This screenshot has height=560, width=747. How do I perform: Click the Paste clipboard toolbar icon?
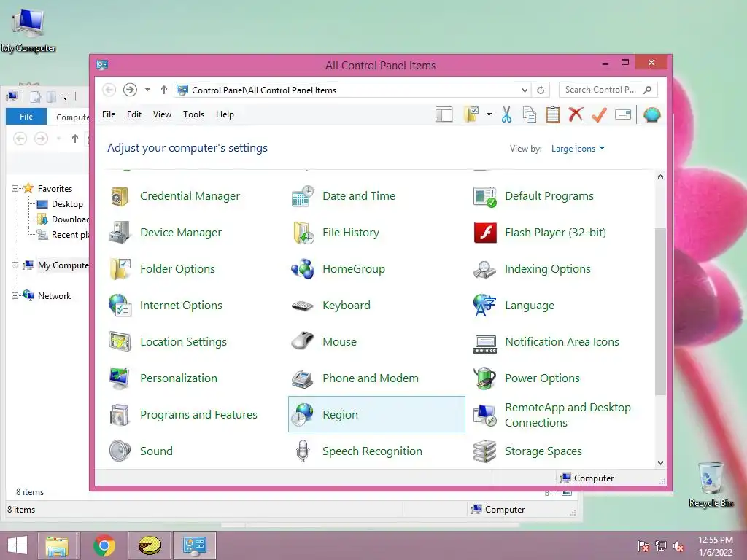click(553, 114)
